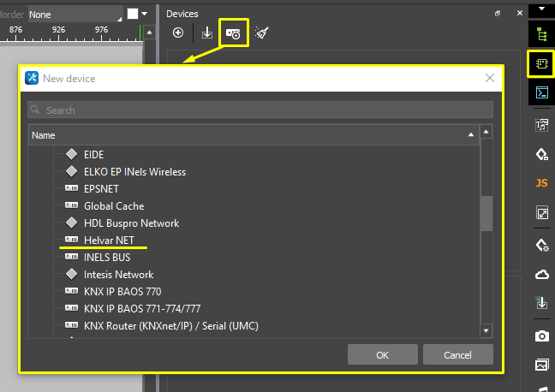555x392 pixels.
Task: Open the Devices panel from sidebar
Action: pyautogui.click(x=541, y=63)
